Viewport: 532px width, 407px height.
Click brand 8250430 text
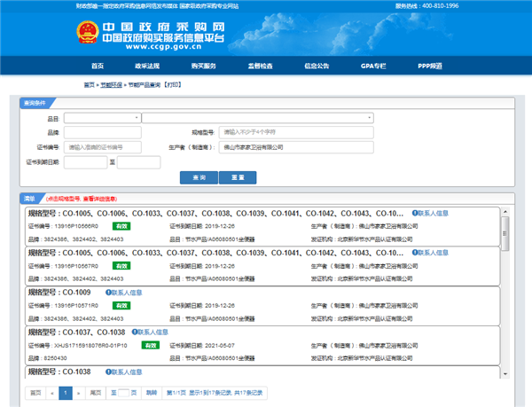(x=55, y=358)
